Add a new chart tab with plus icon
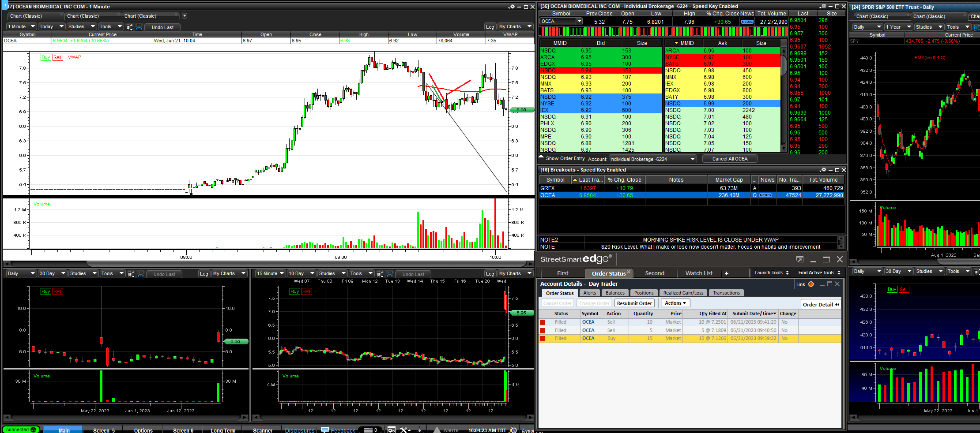This screenshot has height=433, width=980. (x=185, y=16)
